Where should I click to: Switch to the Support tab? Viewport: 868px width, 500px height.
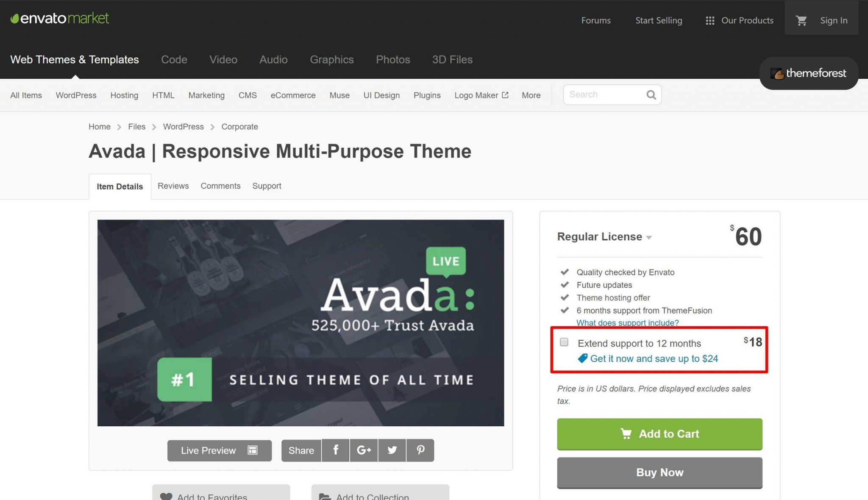tap(267, 185)
